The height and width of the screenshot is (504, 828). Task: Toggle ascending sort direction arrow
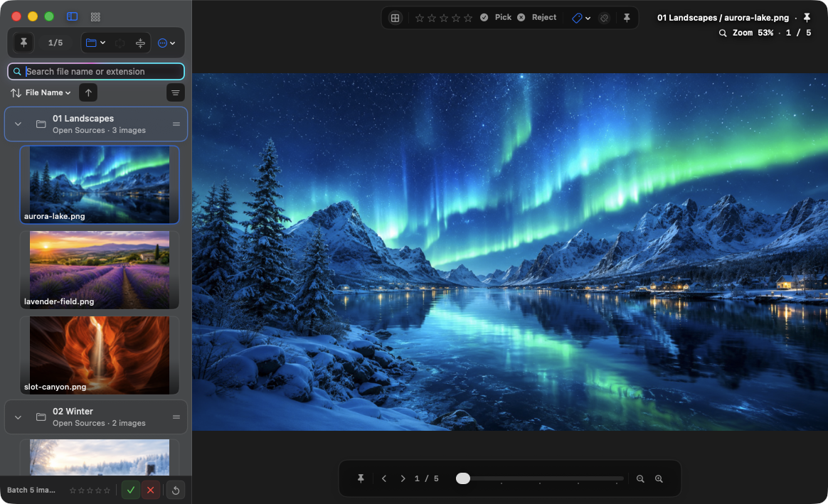pos(88,93)
